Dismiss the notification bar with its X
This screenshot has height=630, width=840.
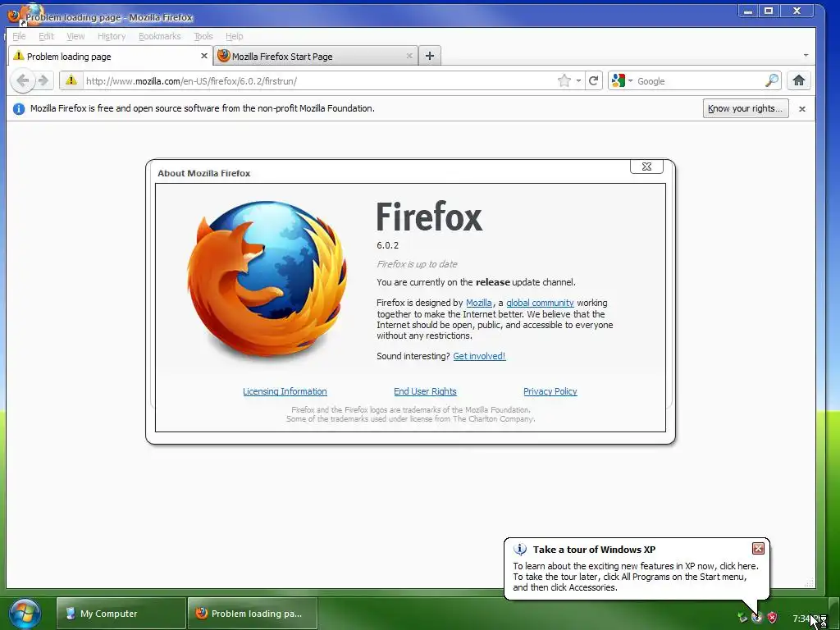802,109
